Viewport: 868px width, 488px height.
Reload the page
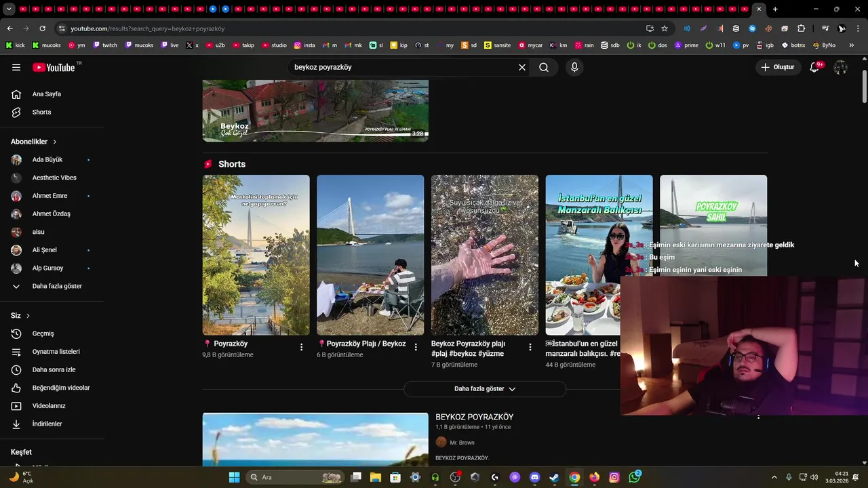click(42, 28)
